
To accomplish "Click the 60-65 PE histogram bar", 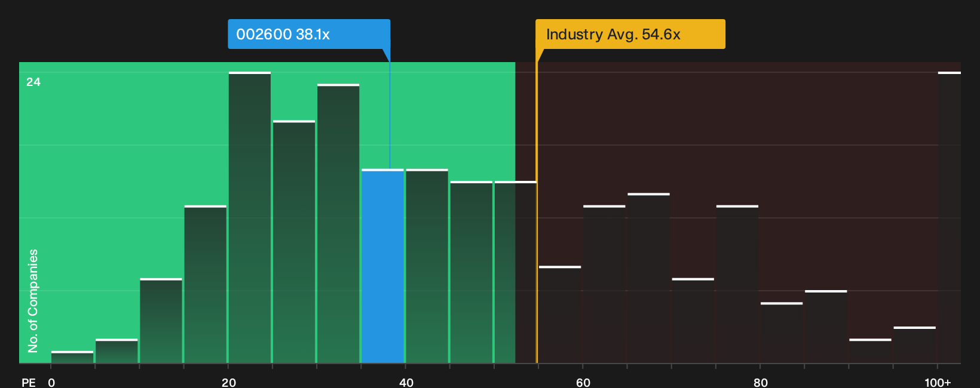I will [604, 284].
